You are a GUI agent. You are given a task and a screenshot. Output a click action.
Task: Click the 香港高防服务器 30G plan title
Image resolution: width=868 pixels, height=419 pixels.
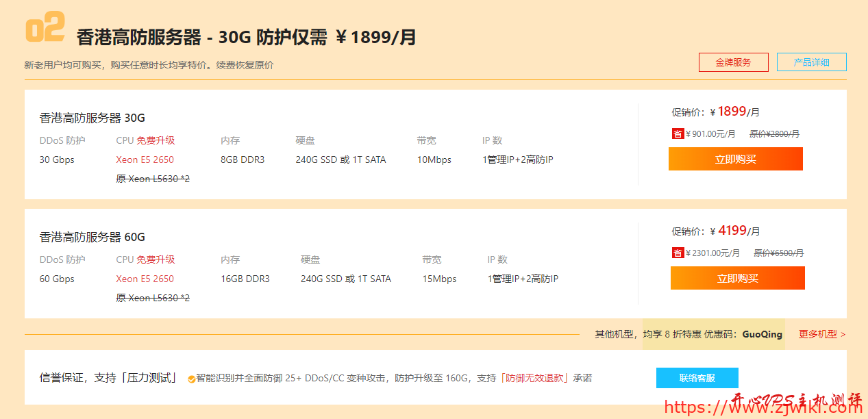pyautogui.click(x=92, y=118)
